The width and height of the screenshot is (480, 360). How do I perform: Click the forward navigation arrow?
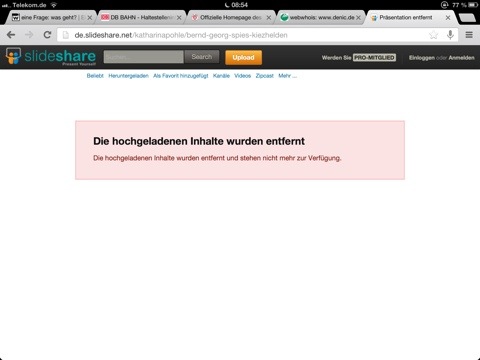tap(29, 35)
